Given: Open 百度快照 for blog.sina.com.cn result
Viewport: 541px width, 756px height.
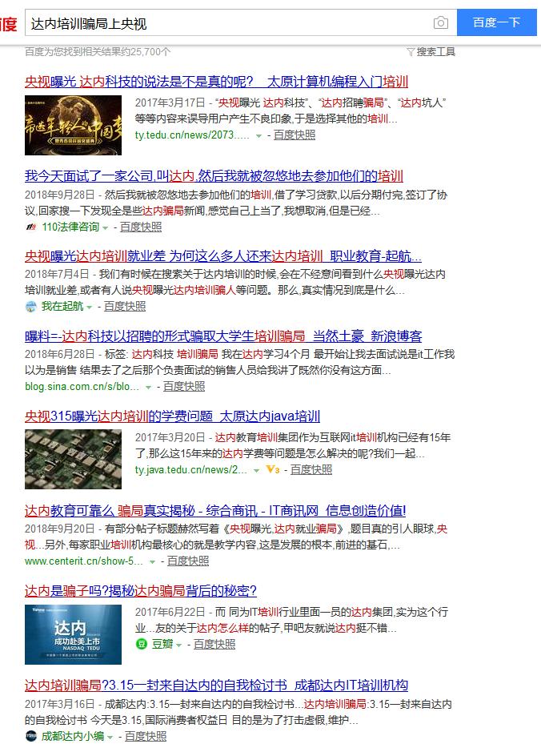Looking at the screenshot, I should pyautogui.click(x=184, y=386).
